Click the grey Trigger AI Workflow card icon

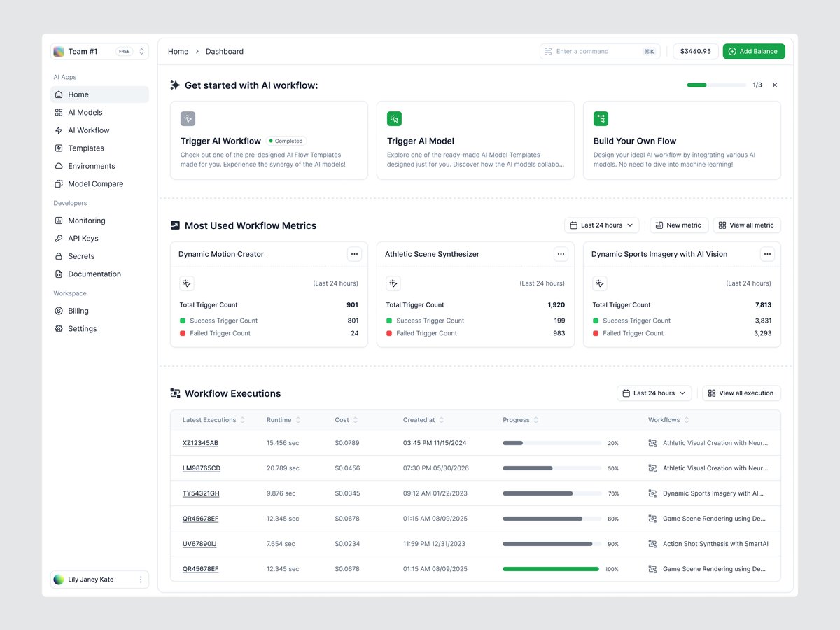(x=188, y=119)
